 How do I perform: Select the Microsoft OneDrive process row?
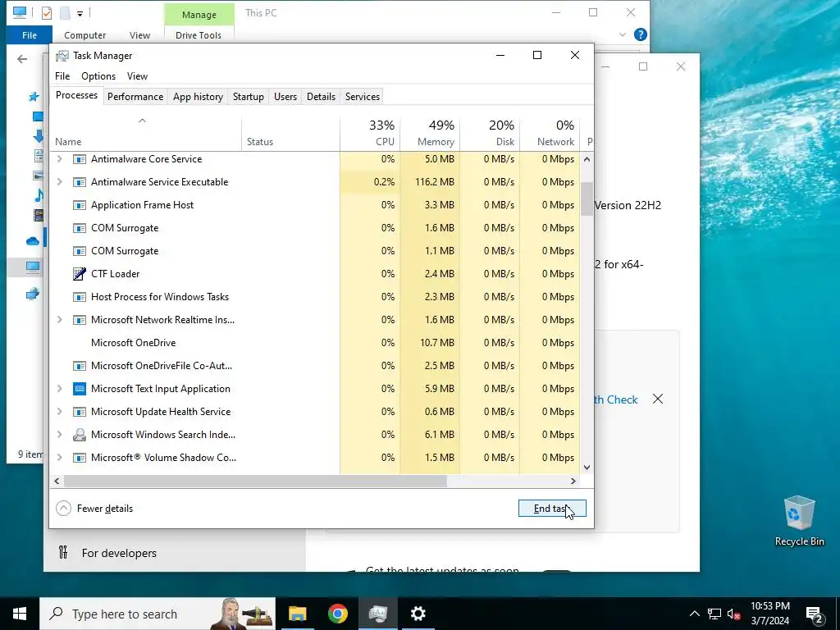(x=315, y=343)
